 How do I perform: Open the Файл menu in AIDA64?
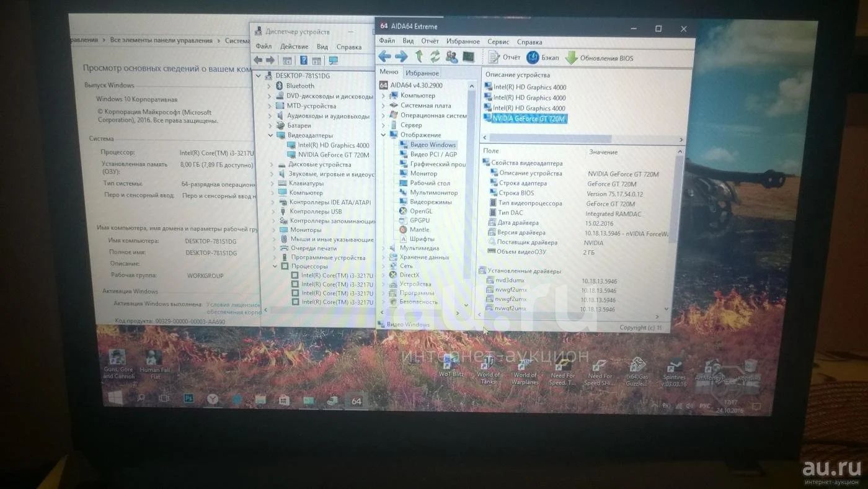click(387, 41)
